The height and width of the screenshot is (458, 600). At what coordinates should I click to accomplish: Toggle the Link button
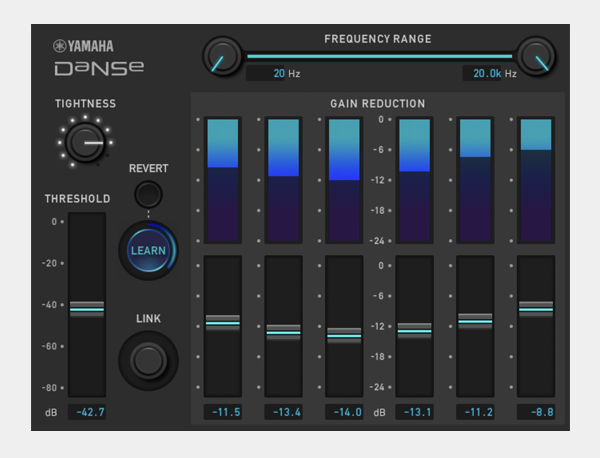148,359
